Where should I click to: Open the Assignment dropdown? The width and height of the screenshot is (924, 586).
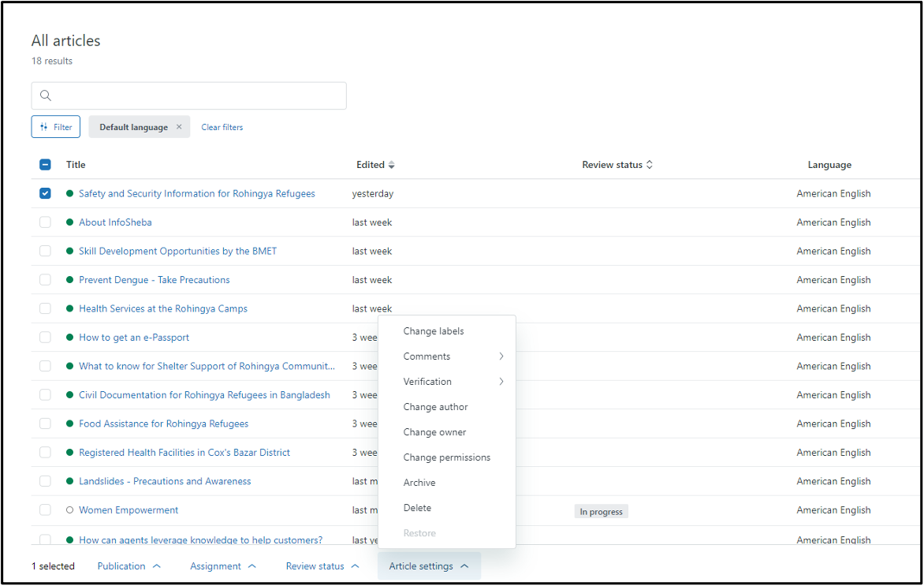tap(223, 566)
